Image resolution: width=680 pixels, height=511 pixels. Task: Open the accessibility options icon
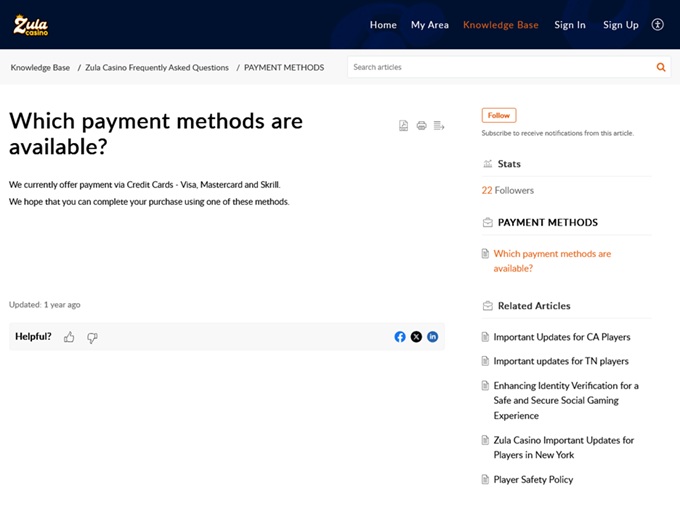click(657, 25)
